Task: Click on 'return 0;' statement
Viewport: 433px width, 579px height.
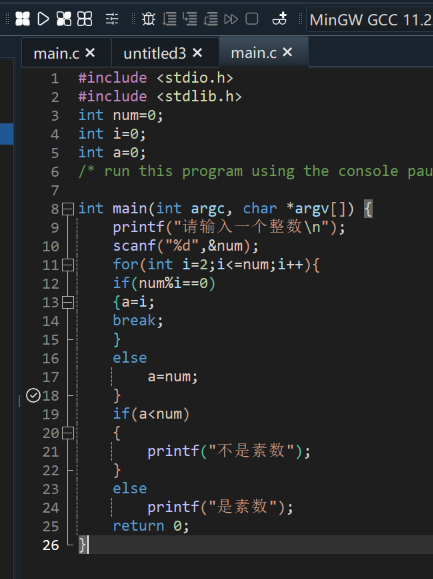Action: 151,526
